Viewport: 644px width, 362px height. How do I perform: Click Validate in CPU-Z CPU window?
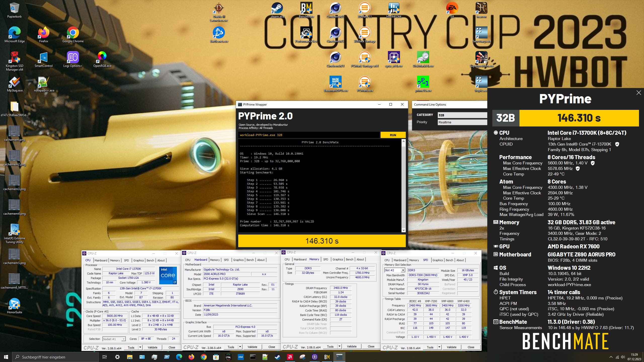tap(152, 347)
